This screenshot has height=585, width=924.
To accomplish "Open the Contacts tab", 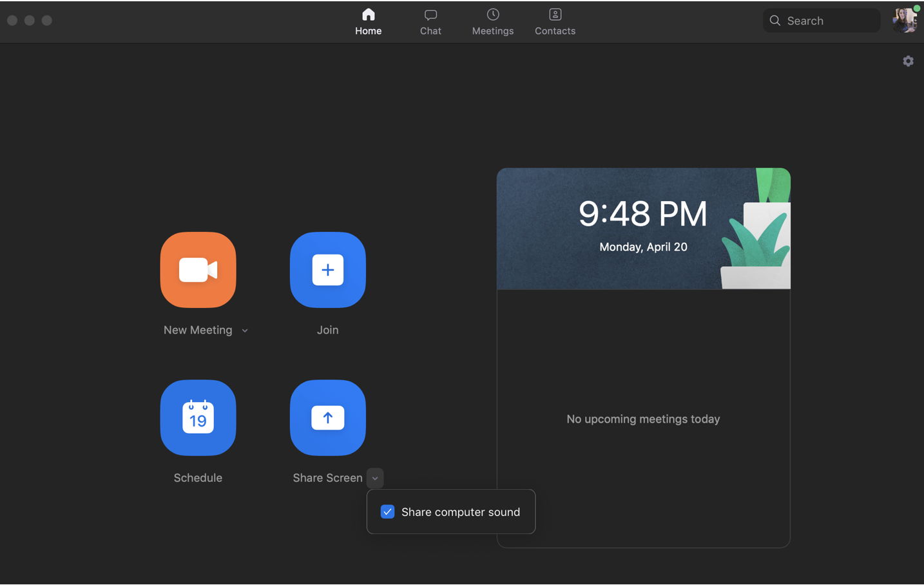I will pyautogui.click(x=555, y=21).
